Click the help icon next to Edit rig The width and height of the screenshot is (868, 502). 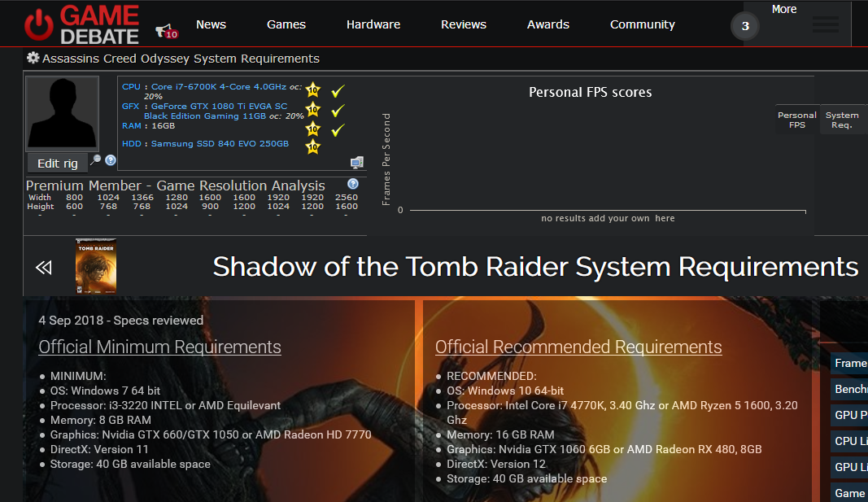[x=111, y=160]
